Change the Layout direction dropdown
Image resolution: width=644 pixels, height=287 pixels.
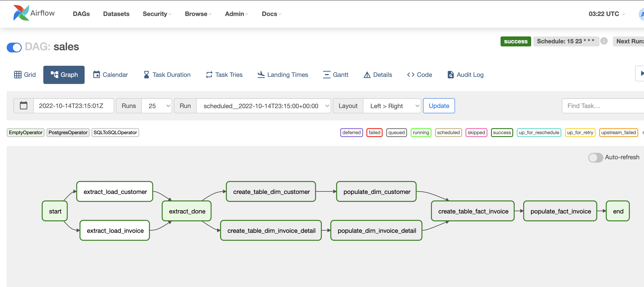tap(392, 106)
